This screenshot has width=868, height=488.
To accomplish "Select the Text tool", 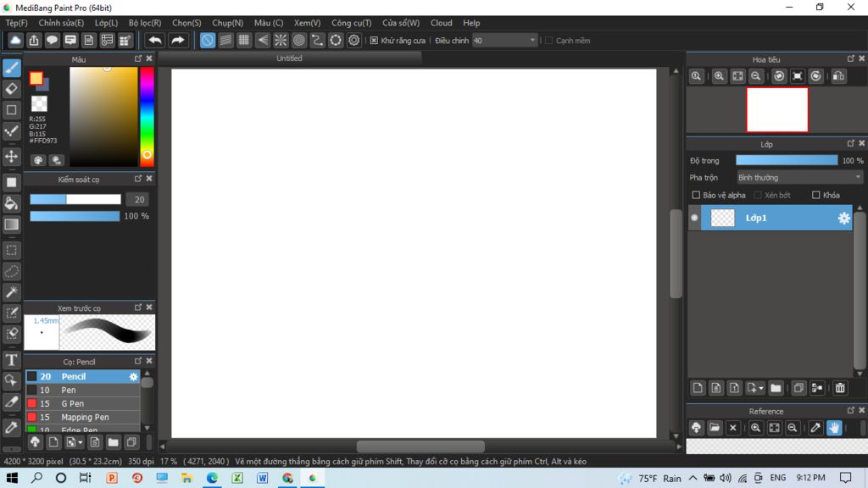I will point(12,360).
